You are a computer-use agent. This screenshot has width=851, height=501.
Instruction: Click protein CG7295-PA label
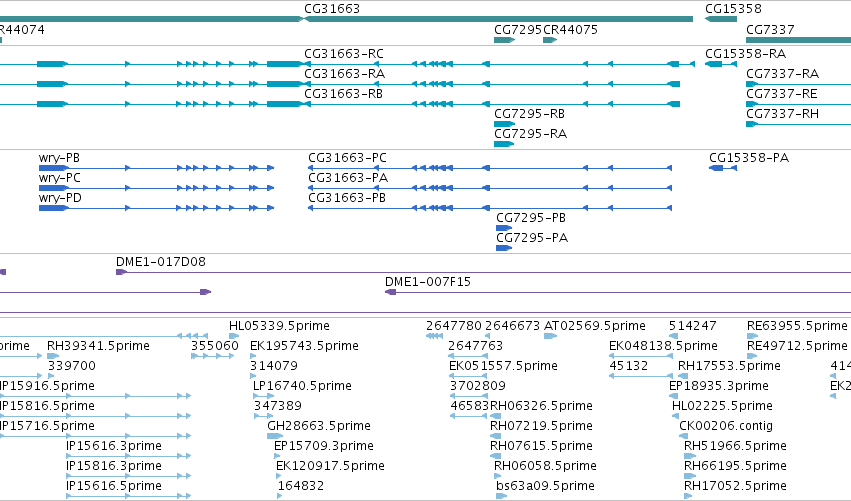[532, 238]
